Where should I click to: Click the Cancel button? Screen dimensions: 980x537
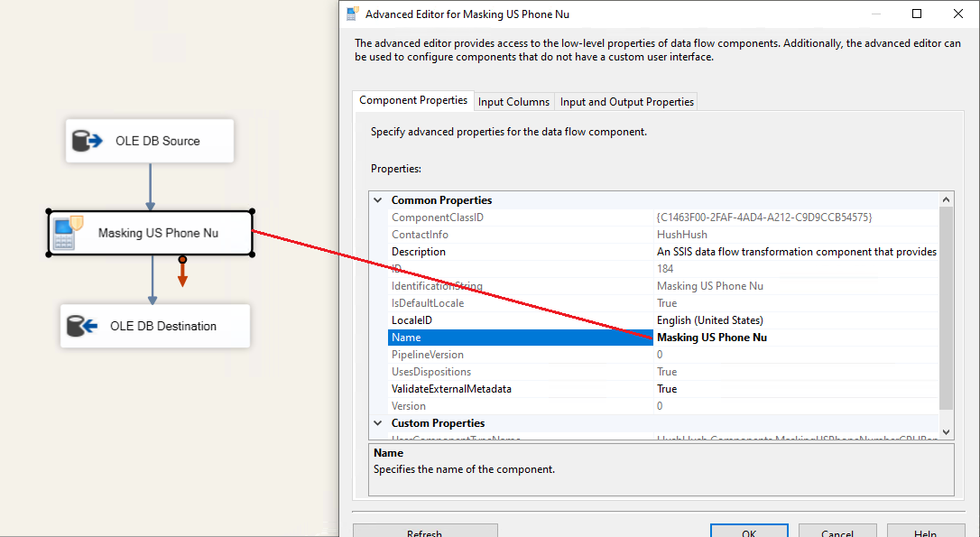coord(837,532)
